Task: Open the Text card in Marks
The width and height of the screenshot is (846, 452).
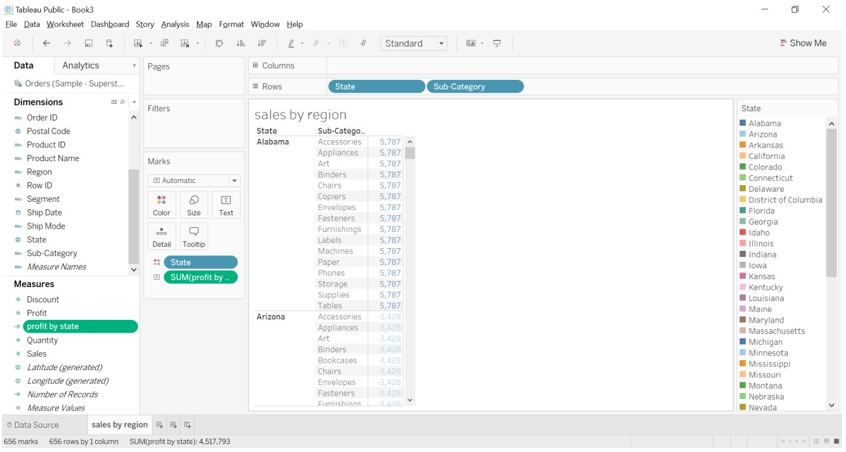Action: 226,206
